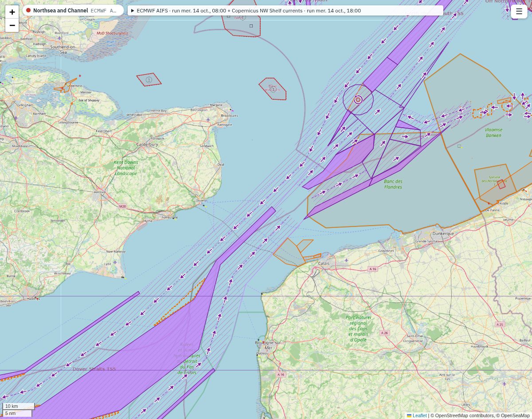Zoom out of the map
Screen dimensions: 532x419
click(12, 25)
